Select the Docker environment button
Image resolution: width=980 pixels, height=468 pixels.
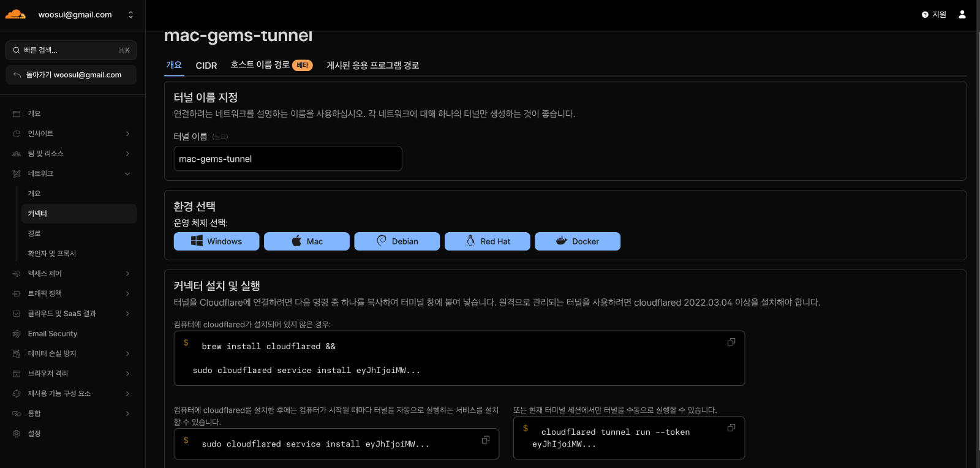(x=578, y=241)
